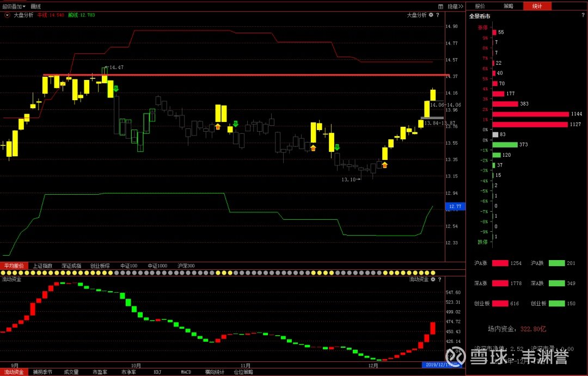588x376 pixels.
Task: Show the MACD indicator
Action: [x=186, y=372]
